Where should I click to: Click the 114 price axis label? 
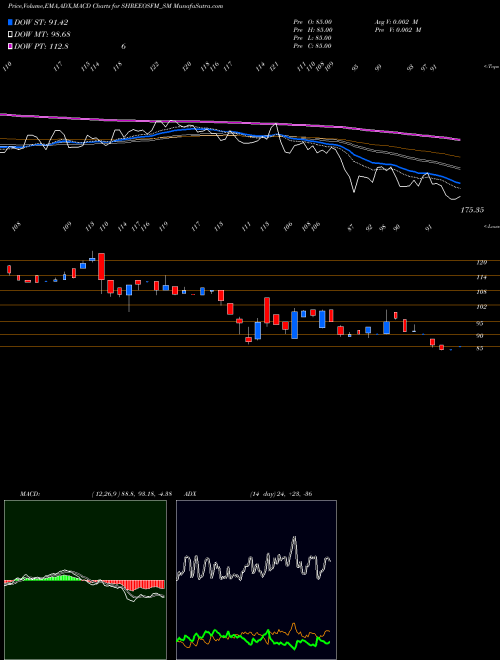pos(481,277)
